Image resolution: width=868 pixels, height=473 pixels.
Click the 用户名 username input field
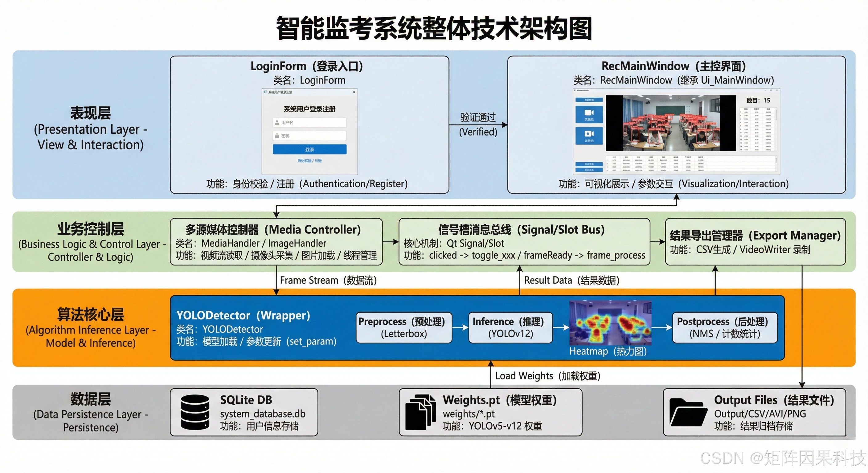(x=309, y=123)
